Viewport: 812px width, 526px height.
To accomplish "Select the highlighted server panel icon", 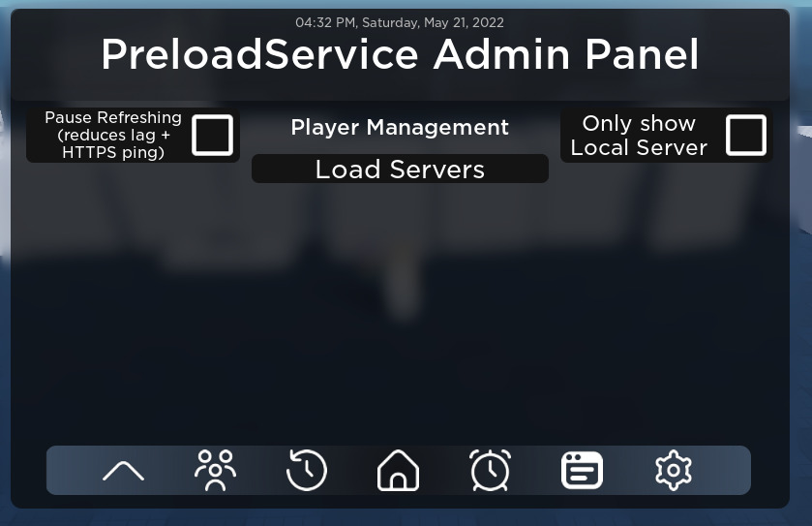I will 582,472.
